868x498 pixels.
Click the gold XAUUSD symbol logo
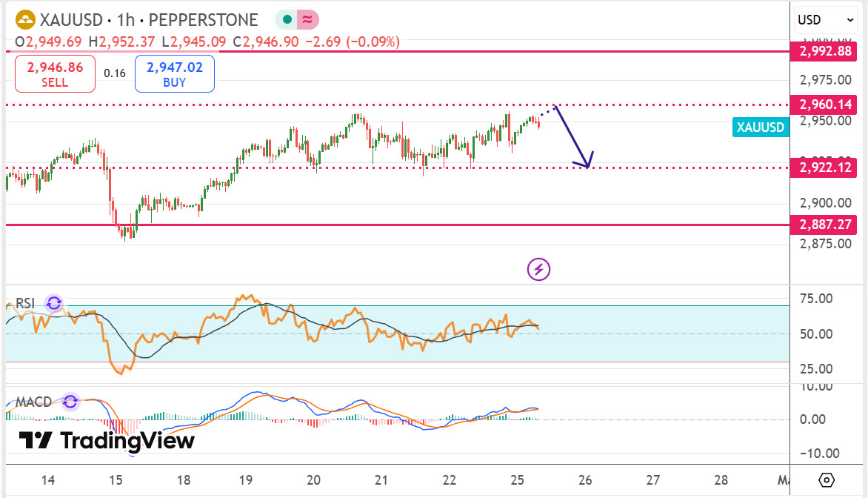(25, 20)
